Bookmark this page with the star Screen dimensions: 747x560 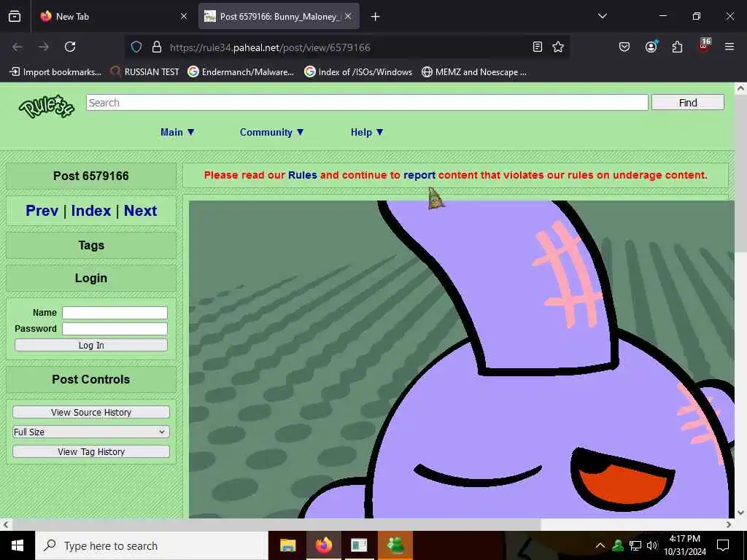[x=558, y=47]
